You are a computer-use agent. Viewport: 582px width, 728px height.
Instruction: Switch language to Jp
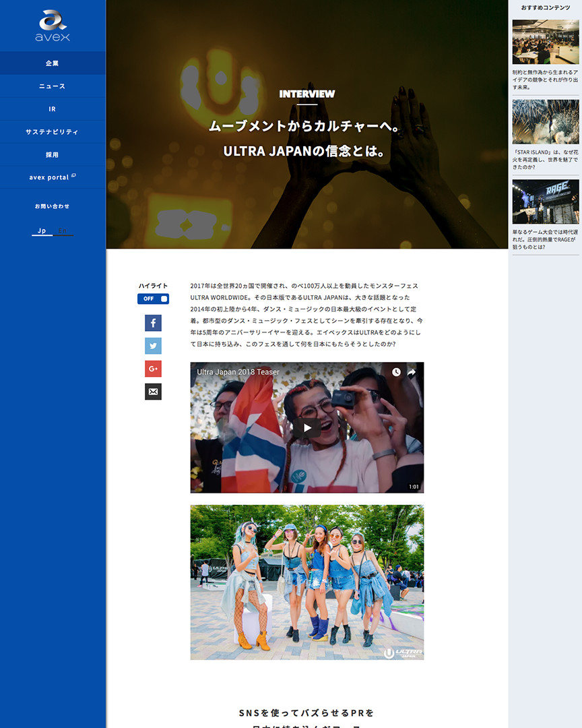[x=42, y=231]
